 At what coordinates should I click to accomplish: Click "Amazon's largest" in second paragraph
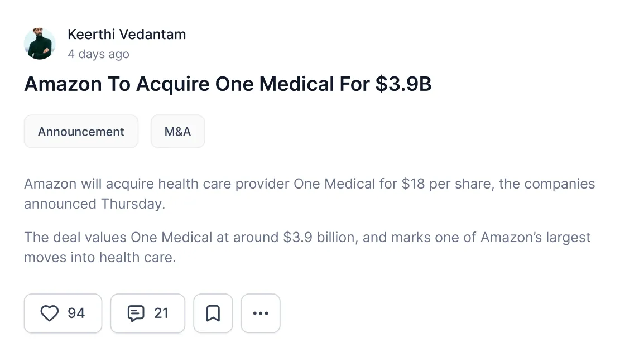click(536, 238)
